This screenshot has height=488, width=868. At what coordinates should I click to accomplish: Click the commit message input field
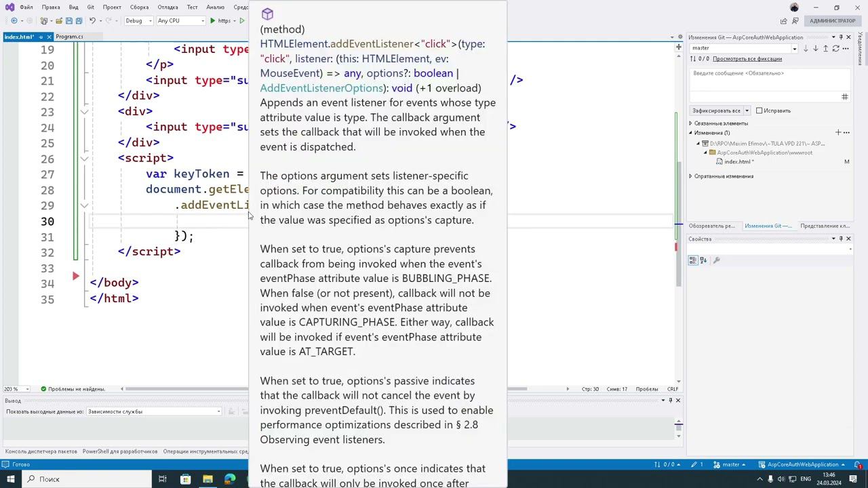tap(770, 80)
